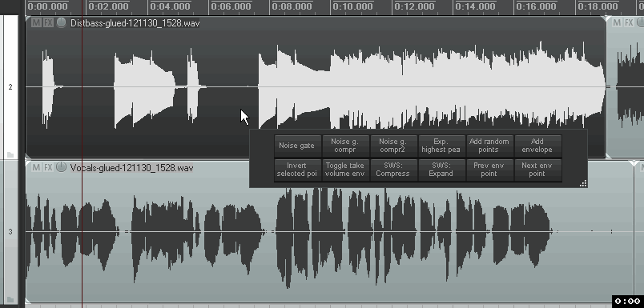Click the 0:08.000 mark on the timeline ruler
The image size is (644, 308).
[292, 6]
